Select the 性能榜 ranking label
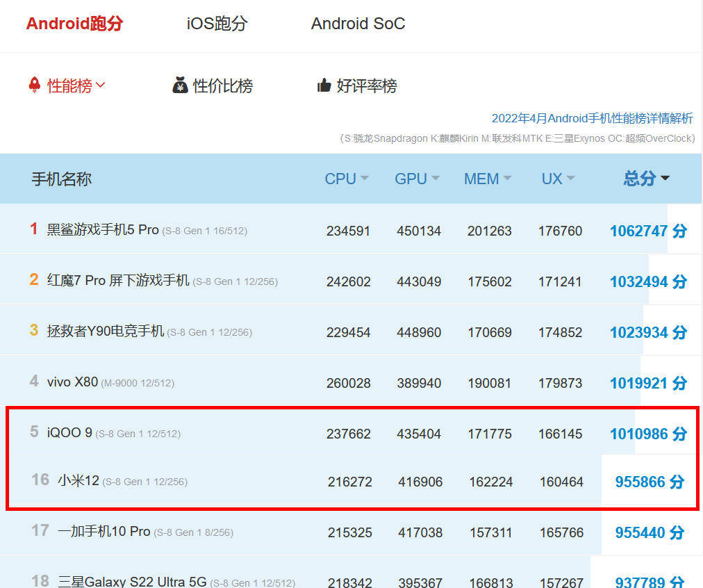Screen dimensions: 703x588 (x=69, y=85)
